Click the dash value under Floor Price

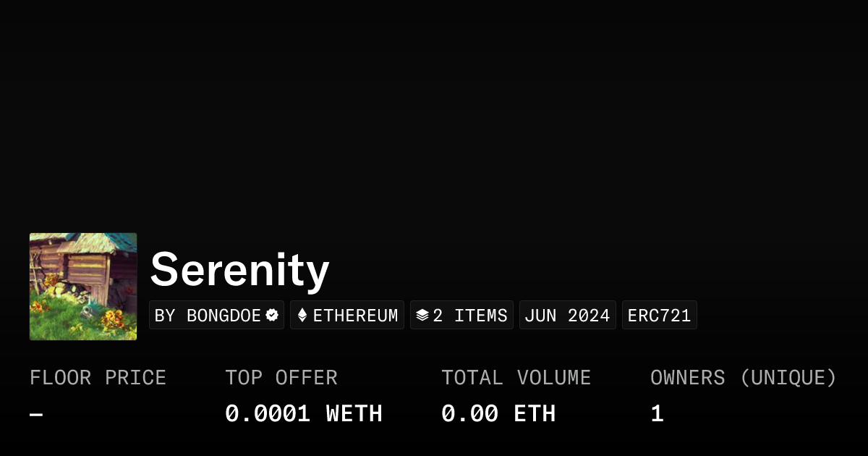tap(36, 414)
